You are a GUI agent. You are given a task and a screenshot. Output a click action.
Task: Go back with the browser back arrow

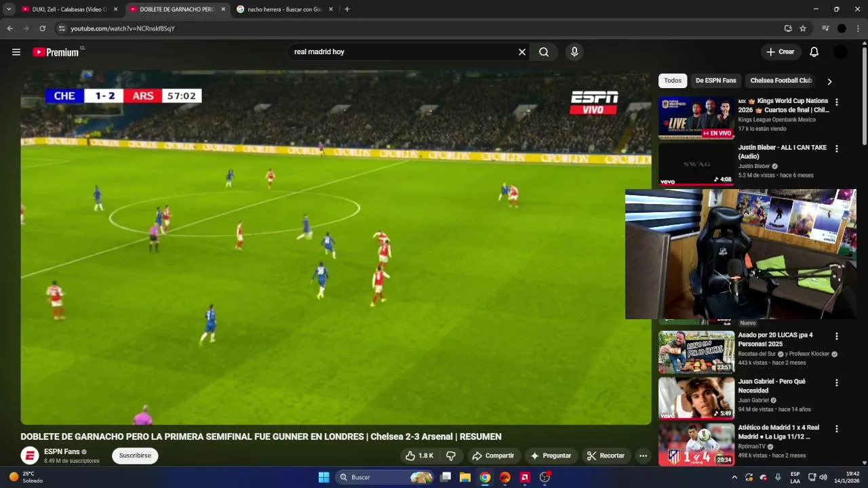pos(9,28)
